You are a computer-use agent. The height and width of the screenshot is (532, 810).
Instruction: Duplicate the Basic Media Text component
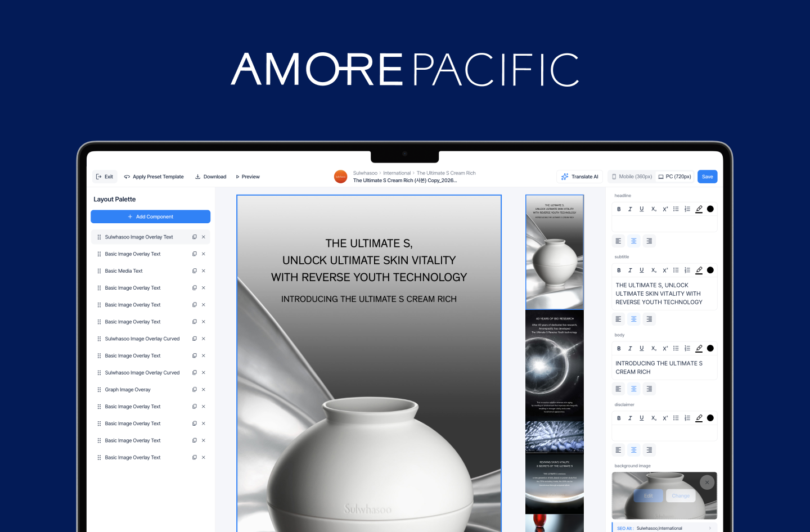195,271
